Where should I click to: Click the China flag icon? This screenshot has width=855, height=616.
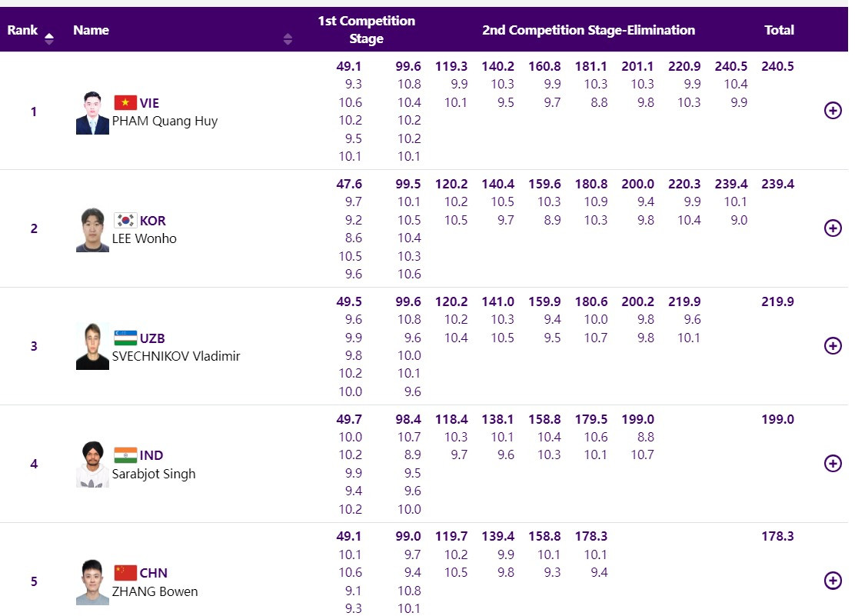125,573
